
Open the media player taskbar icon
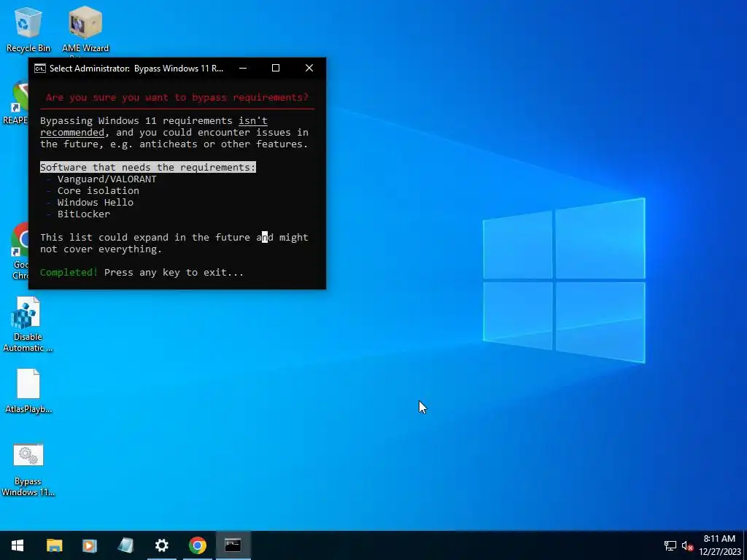pos(90,545)
